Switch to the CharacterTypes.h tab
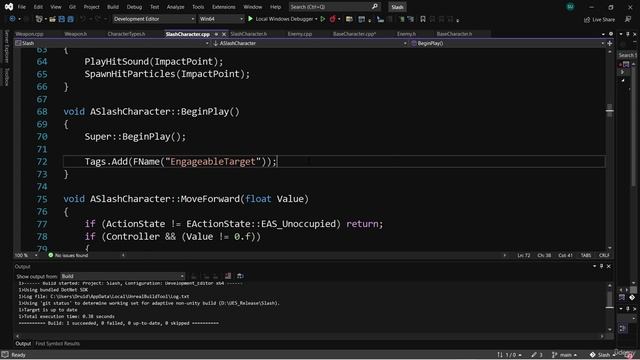 pyautogui.click(x=126, y=34)
